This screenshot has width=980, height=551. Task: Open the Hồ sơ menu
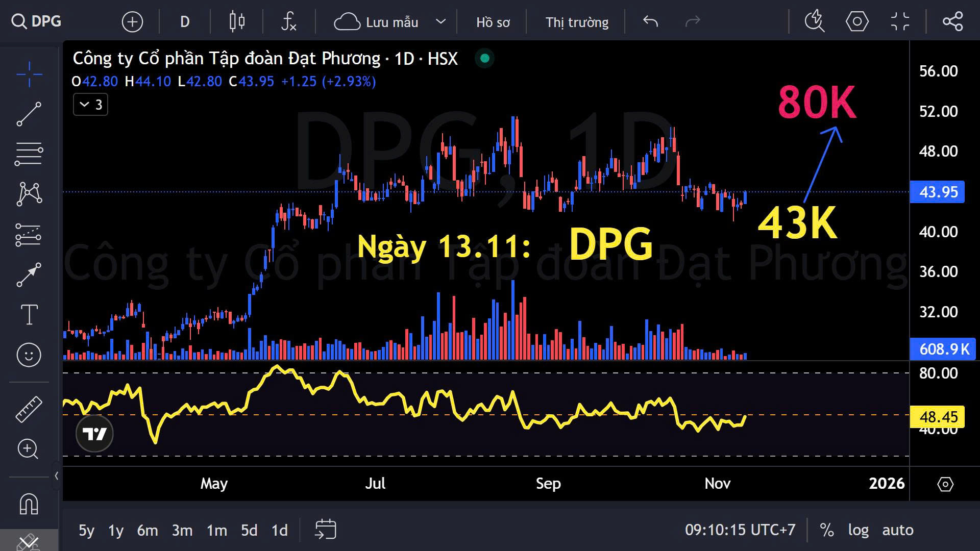[x=493, y=22]
